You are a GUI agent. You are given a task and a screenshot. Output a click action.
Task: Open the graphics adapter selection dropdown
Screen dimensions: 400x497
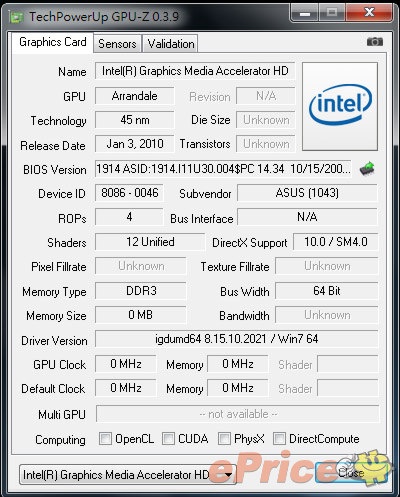(128, 474)
